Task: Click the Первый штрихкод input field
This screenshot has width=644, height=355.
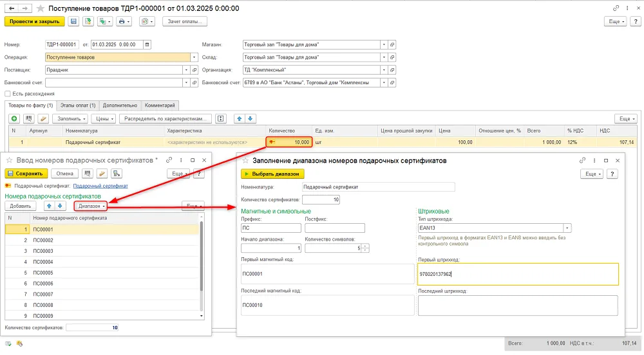Action: click(x=518, y=274)
